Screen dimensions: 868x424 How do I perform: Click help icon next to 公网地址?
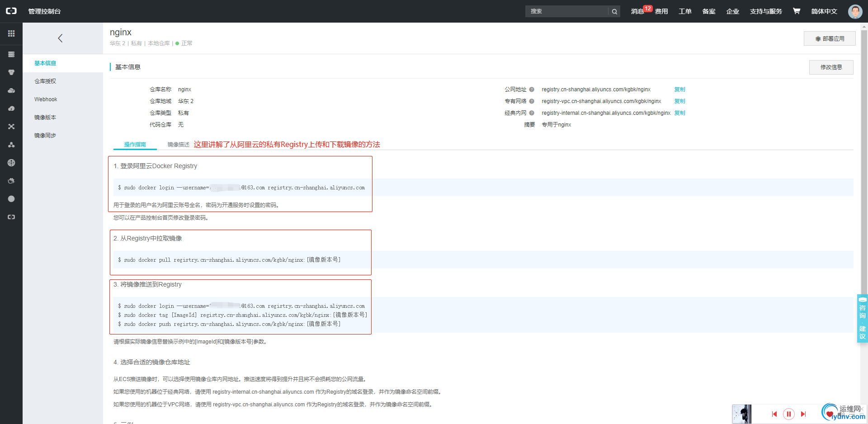click(532, 90)
